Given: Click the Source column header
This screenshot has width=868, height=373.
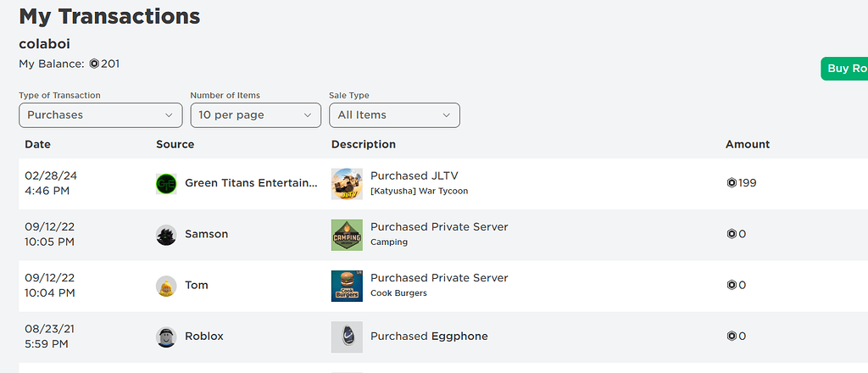Looking at the screenshot, I should (x=175, y=144).
